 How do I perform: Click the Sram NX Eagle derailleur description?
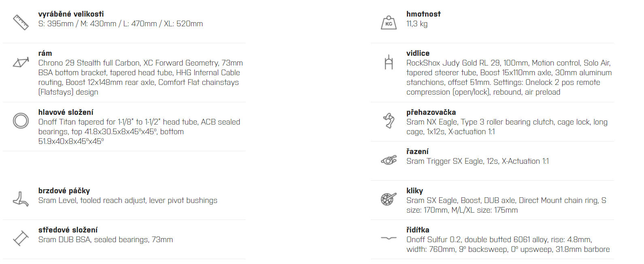click(507, 127)
